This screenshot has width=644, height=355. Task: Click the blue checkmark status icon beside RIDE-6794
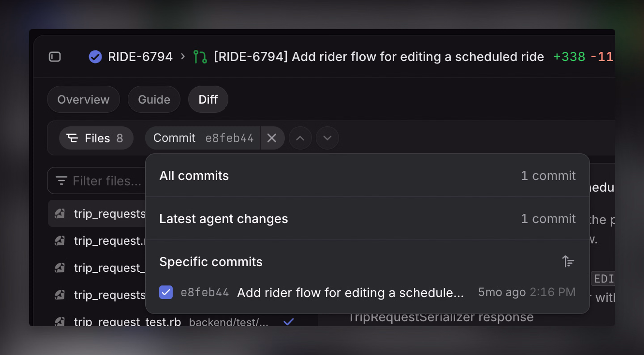point(95,57)
